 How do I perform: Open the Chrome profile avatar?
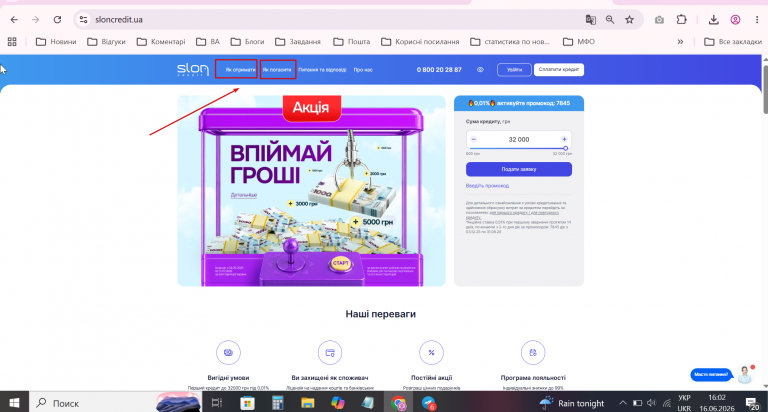point(735,20)
